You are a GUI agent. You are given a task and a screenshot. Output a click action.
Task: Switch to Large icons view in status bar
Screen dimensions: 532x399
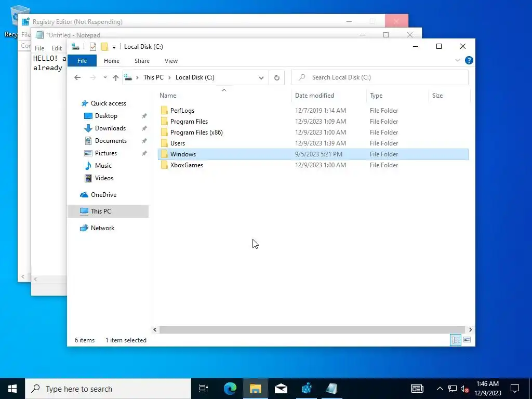click(467, 340)
